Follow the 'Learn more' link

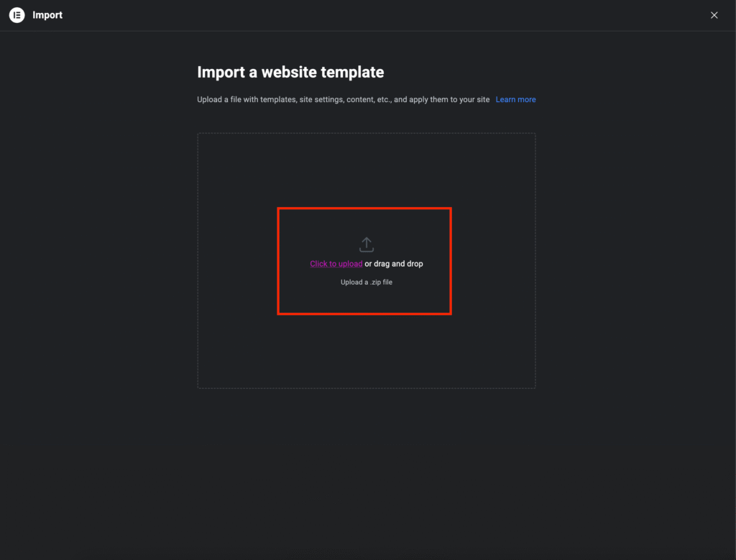(x=515, y=100)
